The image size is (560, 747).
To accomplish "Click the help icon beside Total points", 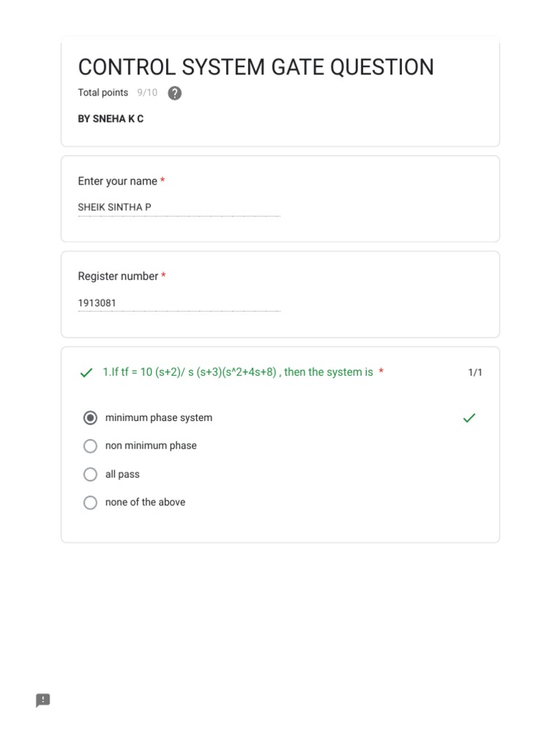I will [174, 93].
